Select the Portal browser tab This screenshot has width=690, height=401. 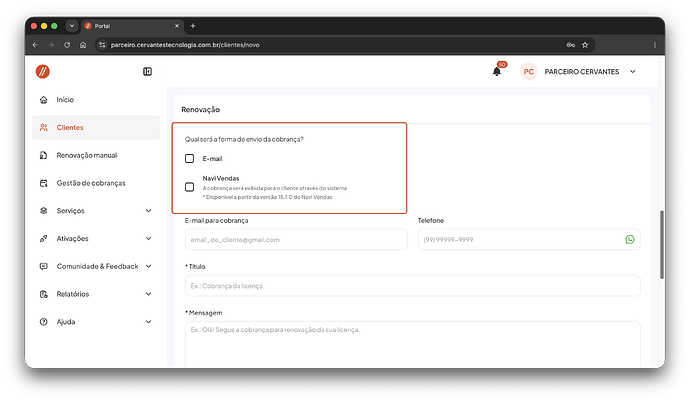[x=131, y=26]
